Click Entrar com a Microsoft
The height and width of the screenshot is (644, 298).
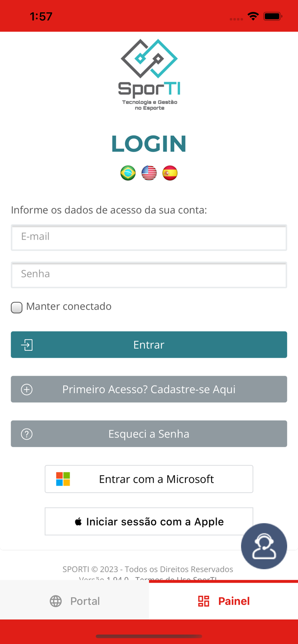coord(149,479)
